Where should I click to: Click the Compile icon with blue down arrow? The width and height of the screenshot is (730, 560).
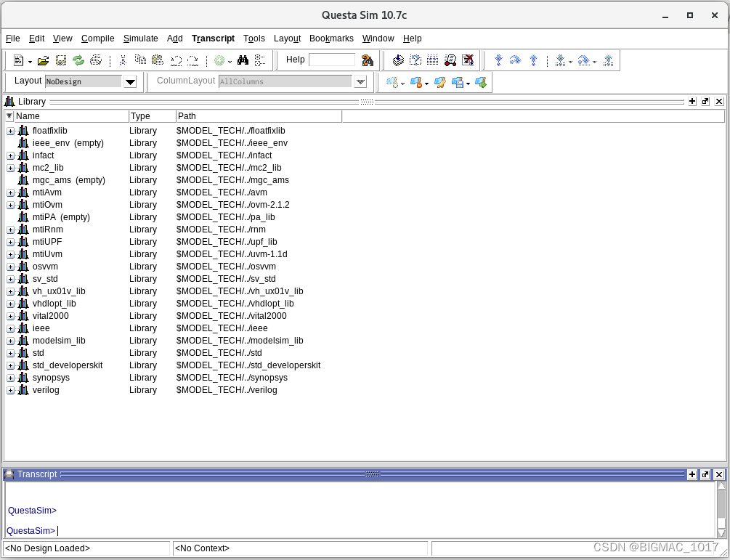(398, 60)
